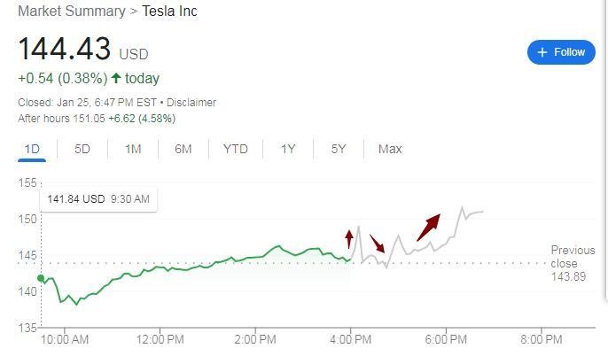This screenshot has width=608, height=364.
Task: Switch to the 1D chart tab
Action: (x=33, y=149)
